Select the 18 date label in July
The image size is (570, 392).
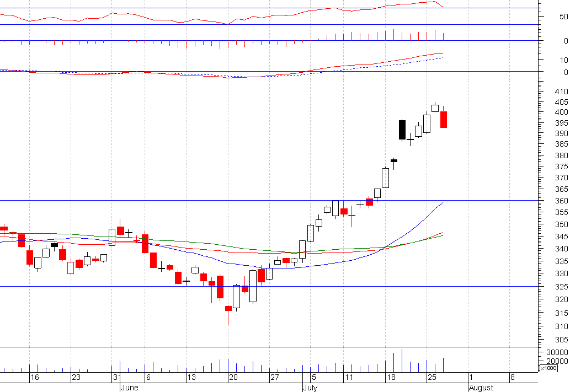pyautogui.click(x=391, y=377)
